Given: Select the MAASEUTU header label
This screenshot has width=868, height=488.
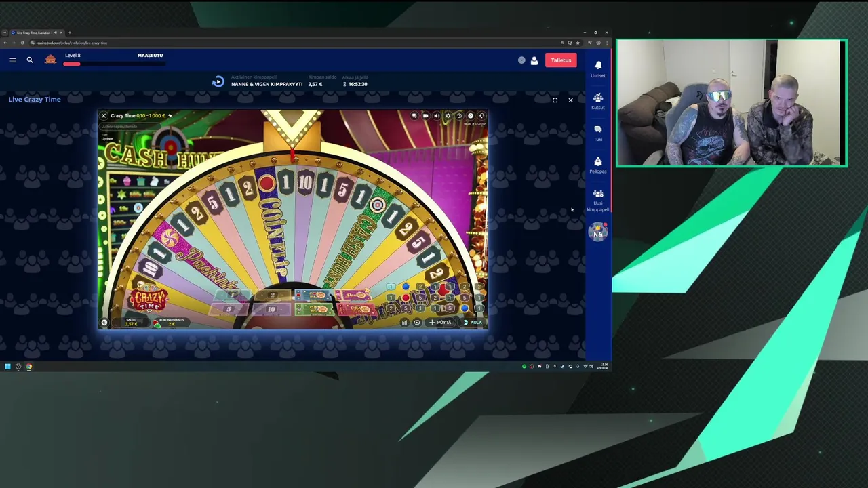Looking at the screenshot, I should [x=150, y=56].
